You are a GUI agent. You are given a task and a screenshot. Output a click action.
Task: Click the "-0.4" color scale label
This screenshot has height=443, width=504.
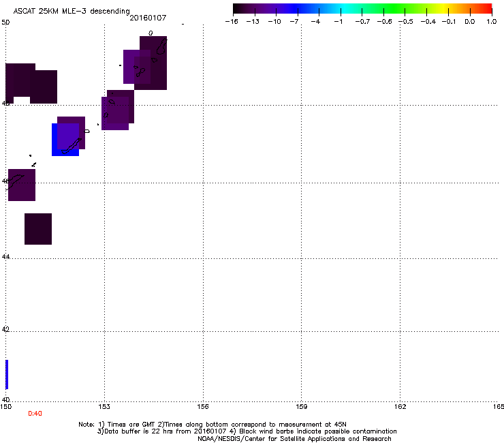click(428, 22)
